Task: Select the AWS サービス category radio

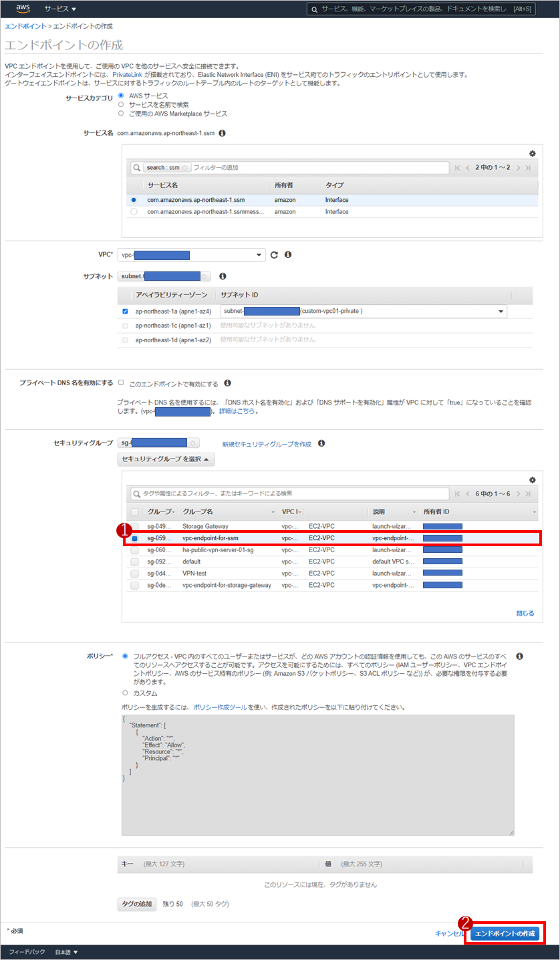Action: coord(121,96)
